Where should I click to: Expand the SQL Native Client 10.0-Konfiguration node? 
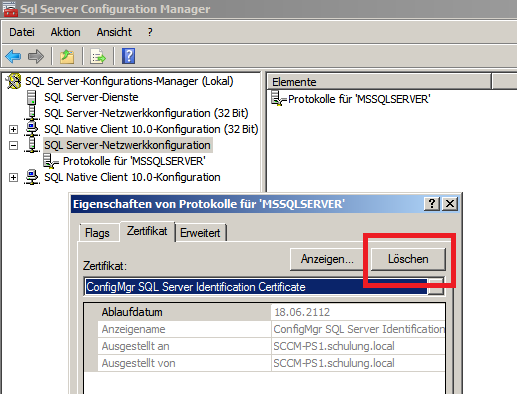[13, 177]
